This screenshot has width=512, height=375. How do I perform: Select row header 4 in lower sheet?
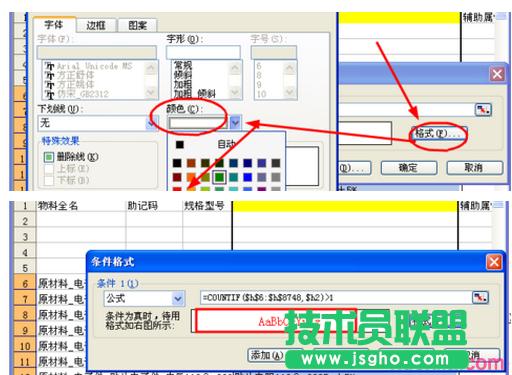[25, 253]
